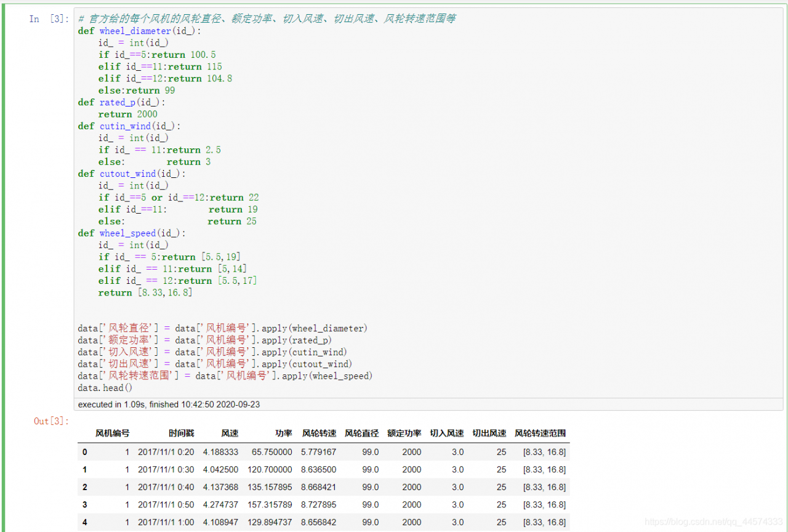Click the power value 120.700000
This screenshot has height=532, width=788.
coord(270,469)
